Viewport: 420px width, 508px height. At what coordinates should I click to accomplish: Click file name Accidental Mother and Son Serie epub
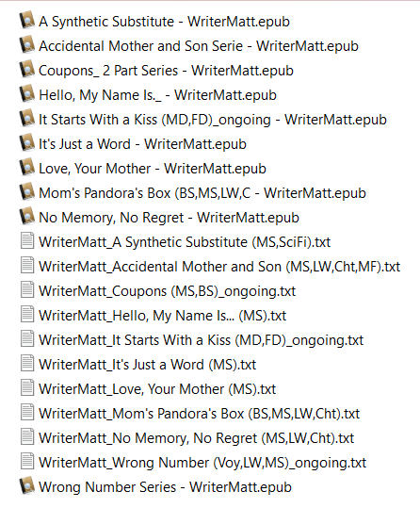tap(199, 46)
